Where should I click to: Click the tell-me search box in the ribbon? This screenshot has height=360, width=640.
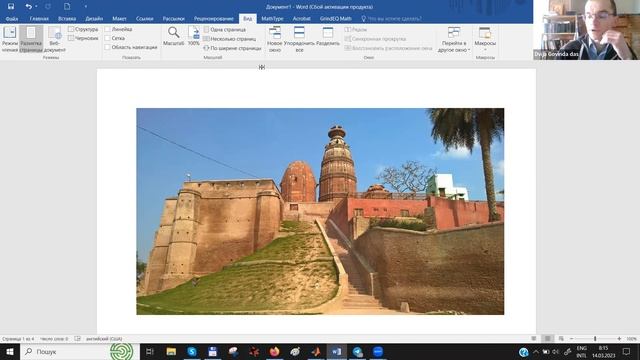tap(391, 18)
